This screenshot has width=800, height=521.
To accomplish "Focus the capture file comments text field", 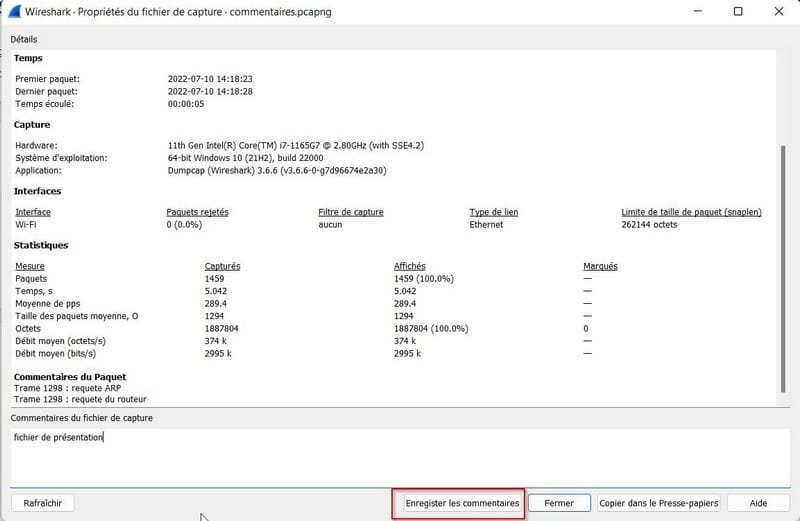I will [x=400, y=456].
